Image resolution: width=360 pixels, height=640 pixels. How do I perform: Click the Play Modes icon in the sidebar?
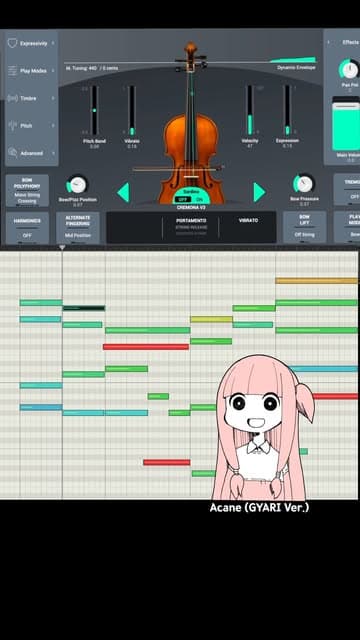pos(13,71)
